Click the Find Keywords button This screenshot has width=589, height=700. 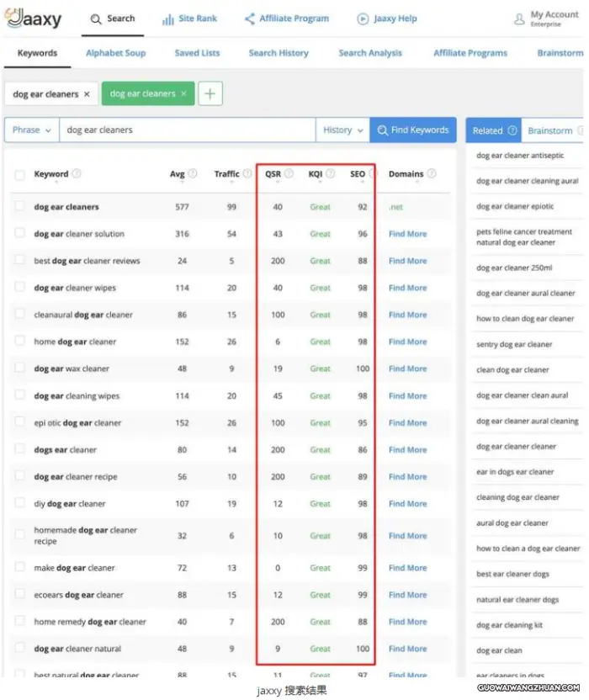click(x=413, y=130)
